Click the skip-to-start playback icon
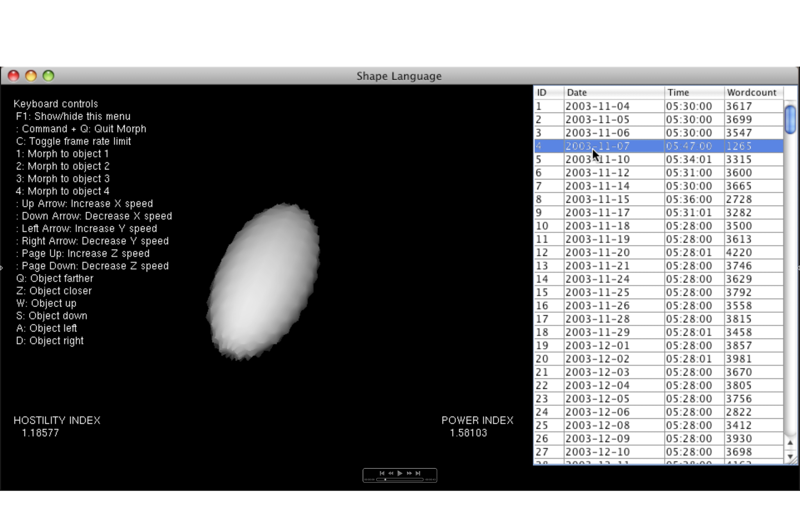 pyautogui.click(x=382, y=473)
